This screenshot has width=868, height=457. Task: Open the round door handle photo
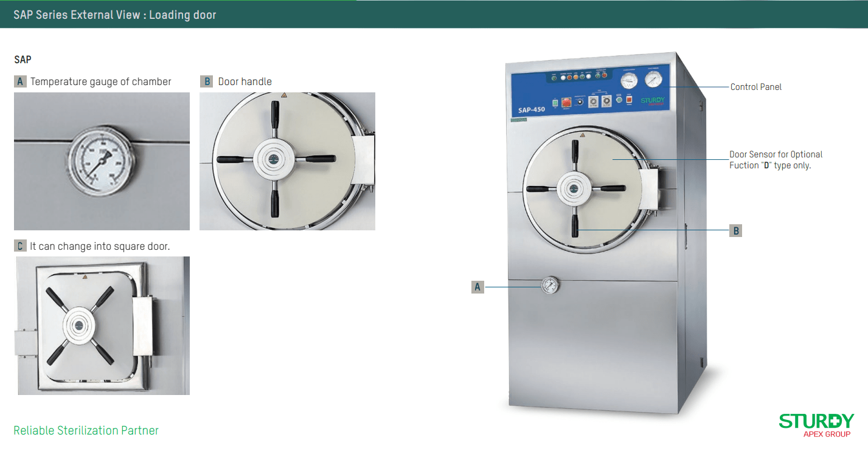pos(287,161)
